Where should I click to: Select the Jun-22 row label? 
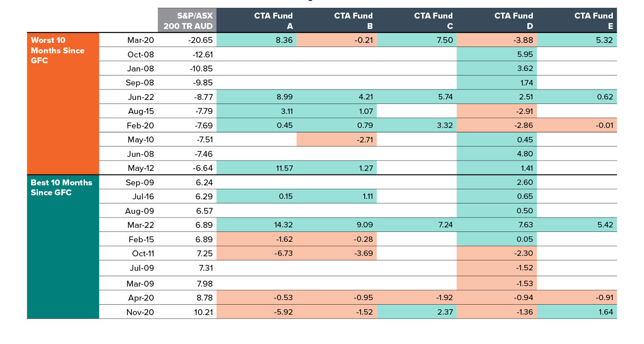(x=141, y=97)
